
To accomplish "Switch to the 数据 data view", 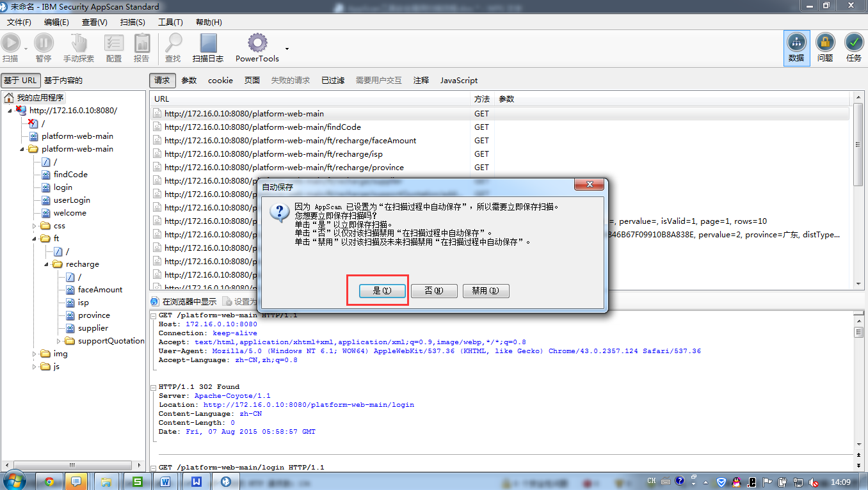I will pos(796,48).
